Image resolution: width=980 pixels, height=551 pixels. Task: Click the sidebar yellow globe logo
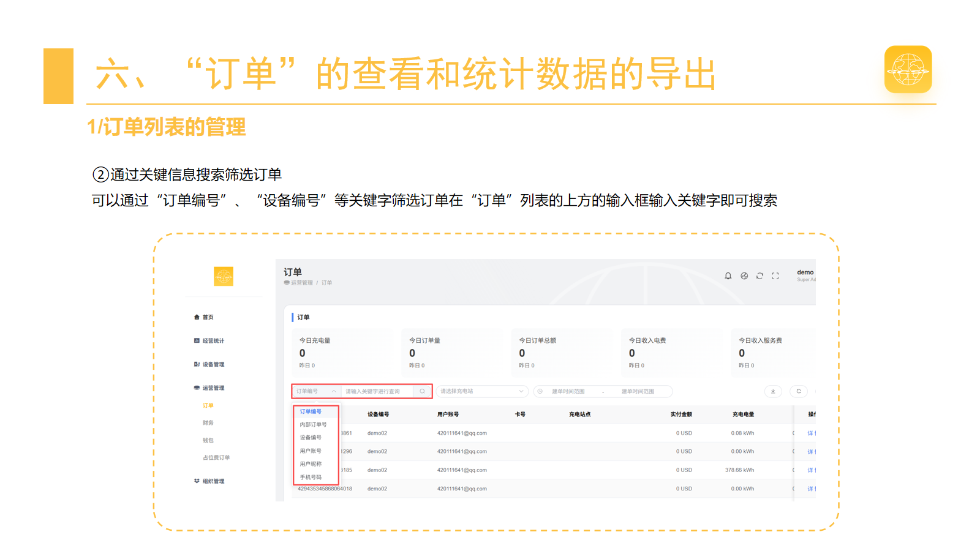click(x=224, y=277)
